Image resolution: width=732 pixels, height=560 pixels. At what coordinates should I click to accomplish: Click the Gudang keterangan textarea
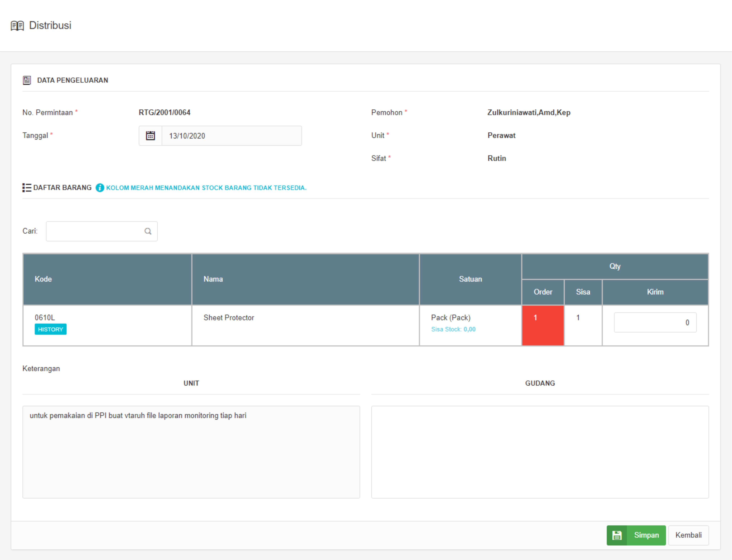540,452
